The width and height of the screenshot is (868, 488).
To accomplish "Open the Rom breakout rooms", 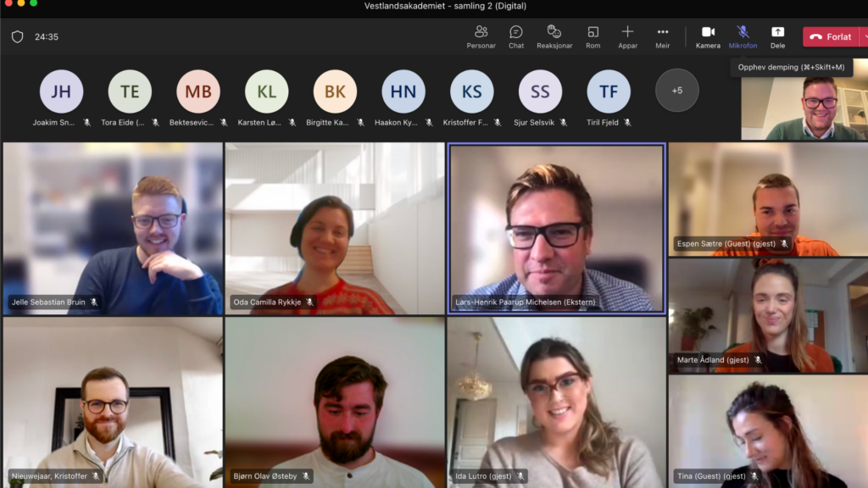I will tap(593, 37).
